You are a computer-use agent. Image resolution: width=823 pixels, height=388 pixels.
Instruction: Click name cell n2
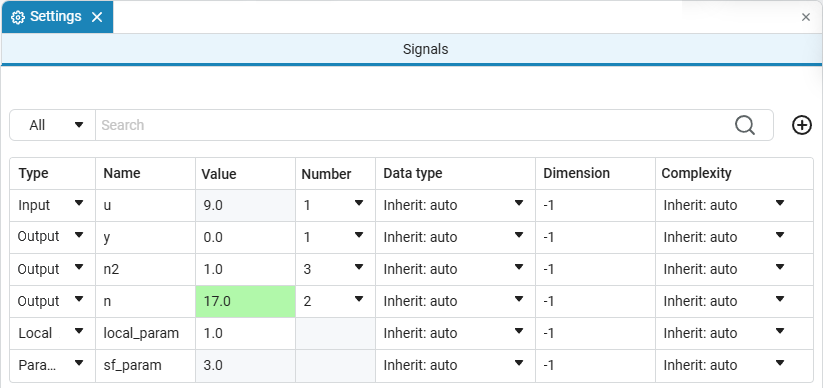click(x=146, y=269)
